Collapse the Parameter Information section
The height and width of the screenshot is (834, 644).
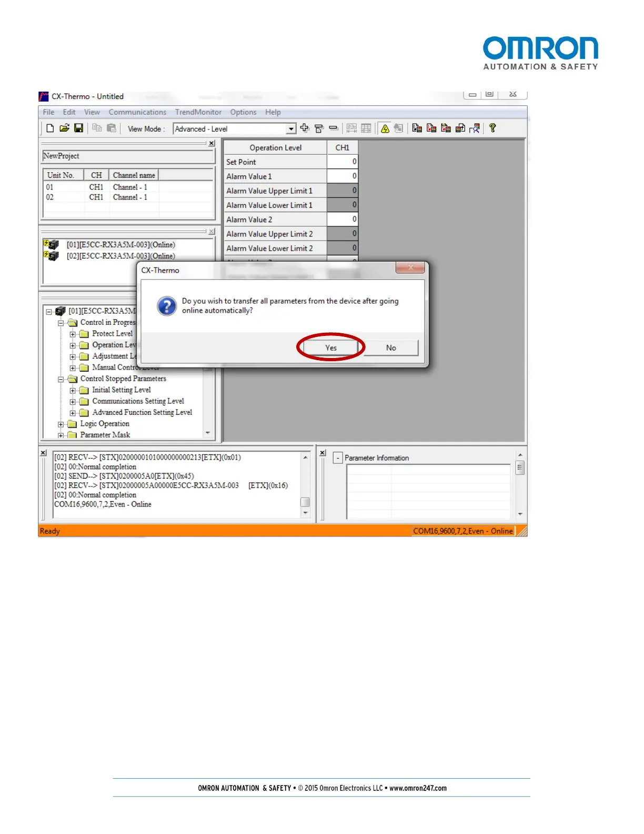[338, 458]
